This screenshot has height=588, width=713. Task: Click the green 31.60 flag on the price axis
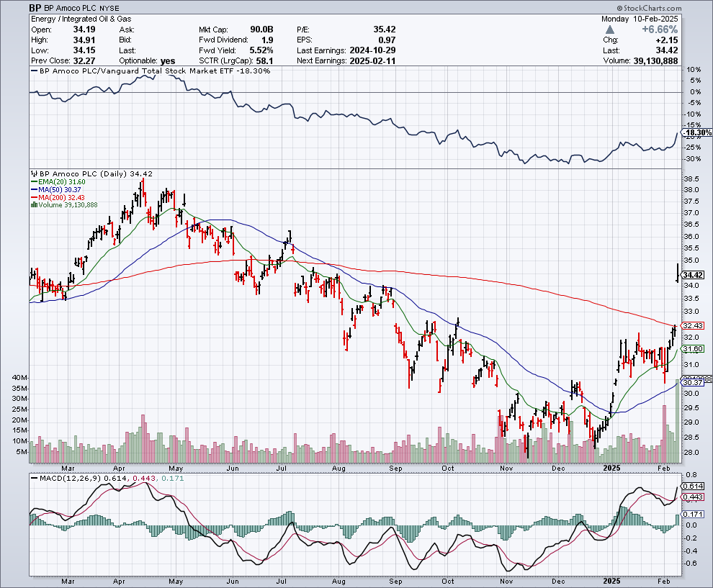point(693,348)
